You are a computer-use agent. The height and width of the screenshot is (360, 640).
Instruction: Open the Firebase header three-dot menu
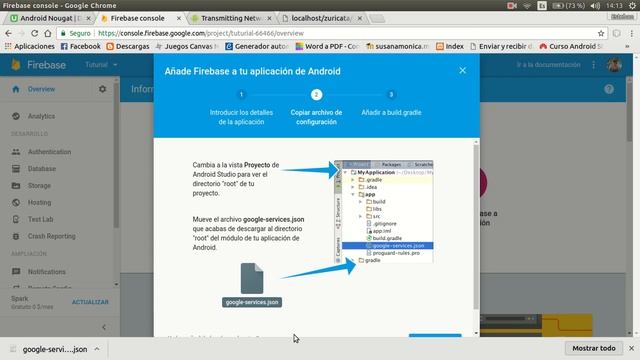(594, 64)
